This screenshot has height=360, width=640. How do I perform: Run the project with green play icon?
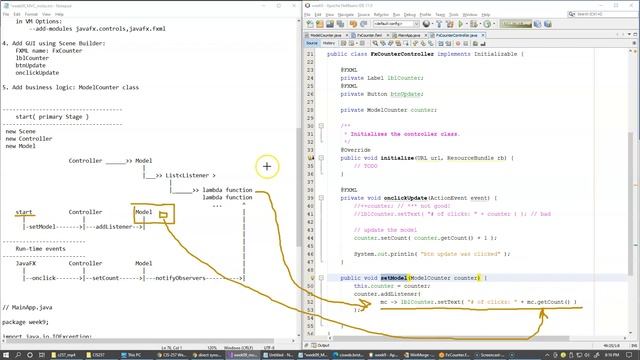pyautogui.click(x=460, y=24)
